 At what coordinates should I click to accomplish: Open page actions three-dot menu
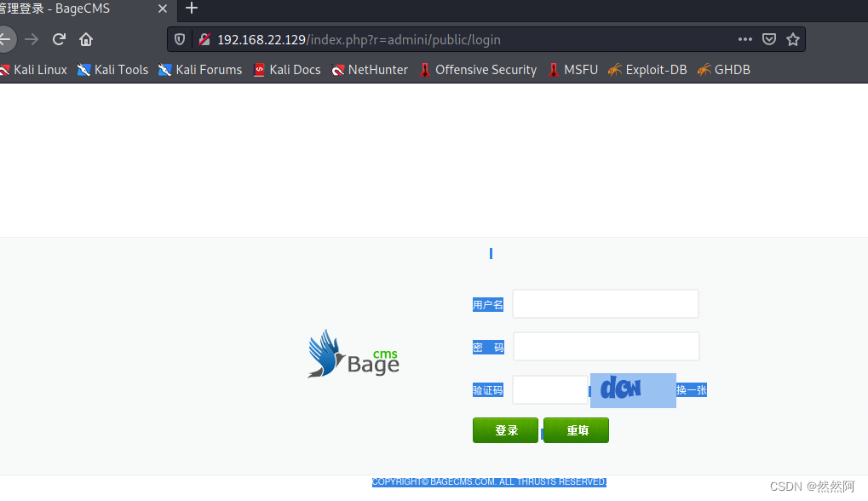click(745, 39)
